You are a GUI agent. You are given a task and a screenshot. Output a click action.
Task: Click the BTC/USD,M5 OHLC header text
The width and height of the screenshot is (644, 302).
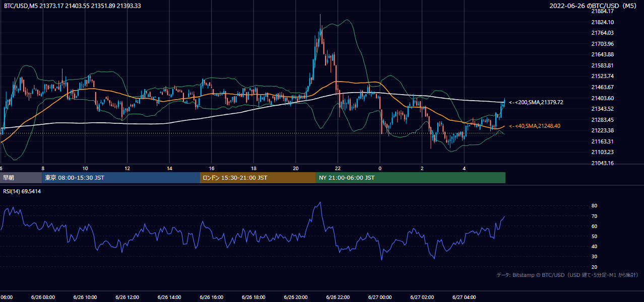[73, 6]
